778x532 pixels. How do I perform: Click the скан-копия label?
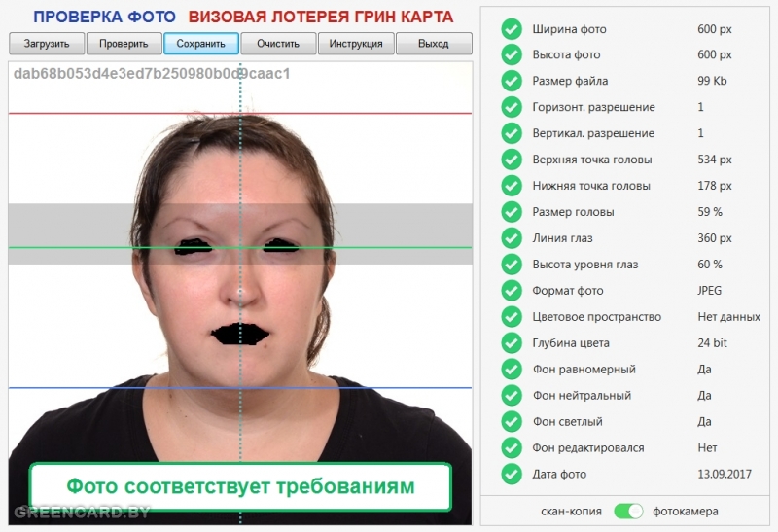(x=571, y=512)
